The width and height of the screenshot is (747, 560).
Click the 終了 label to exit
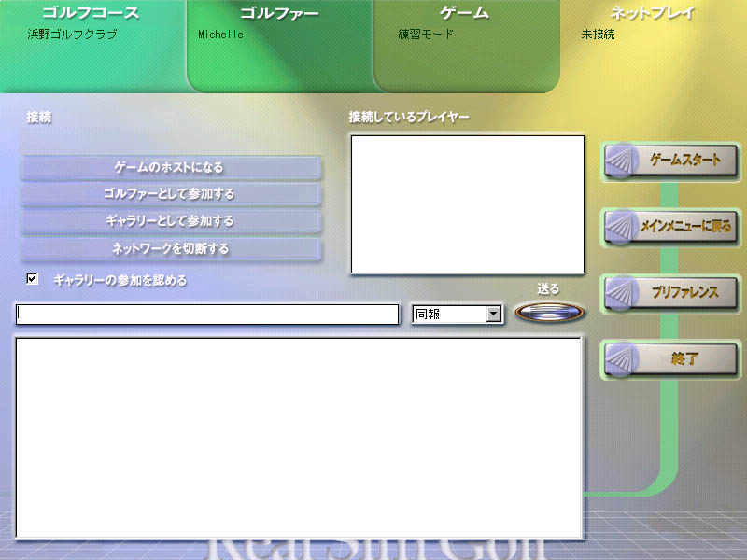click(x=685, y=358)
